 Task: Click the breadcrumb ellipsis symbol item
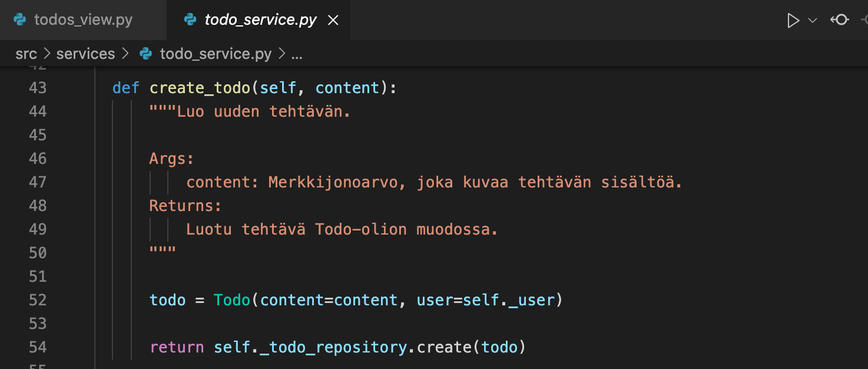(297, 54)
